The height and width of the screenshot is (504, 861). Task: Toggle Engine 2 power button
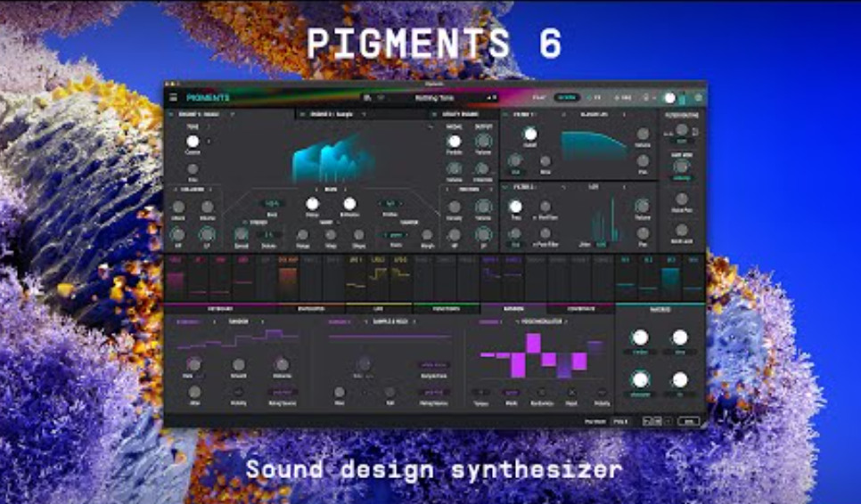pos(302,115)
